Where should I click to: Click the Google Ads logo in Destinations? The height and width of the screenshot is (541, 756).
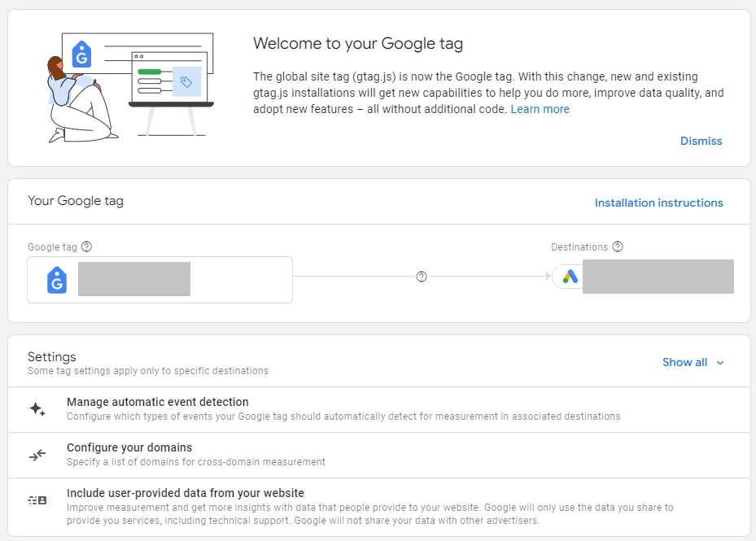(570, 277)
